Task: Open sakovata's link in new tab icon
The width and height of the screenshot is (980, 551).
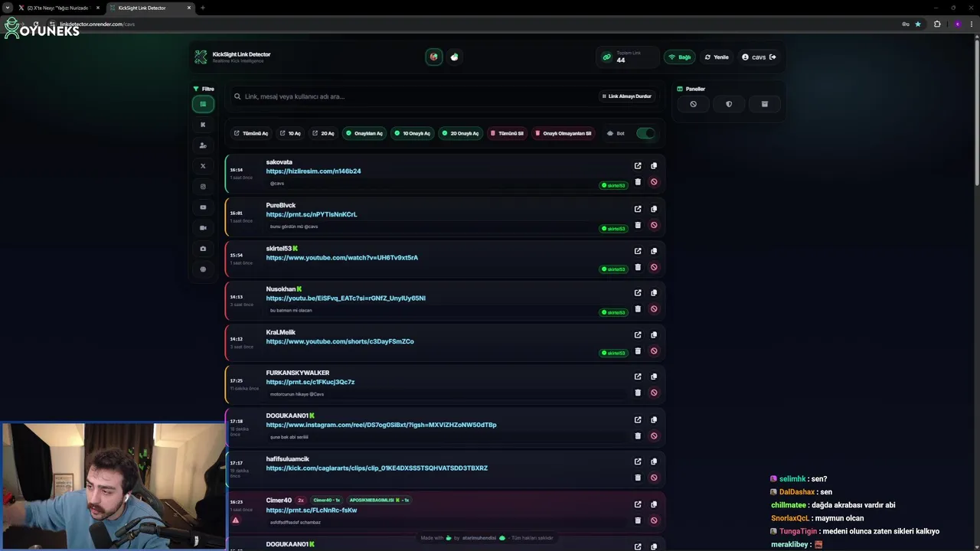Action: (x=638, y=165)
